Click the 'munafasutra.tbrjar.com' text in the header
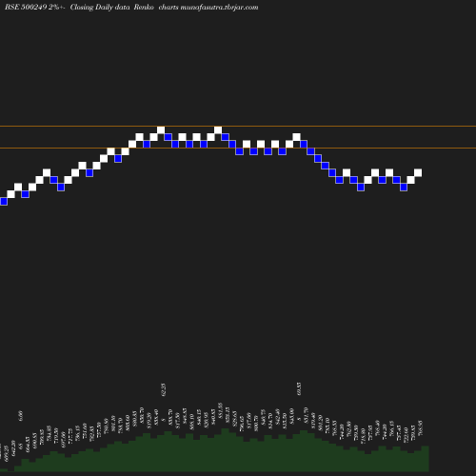The image size is (476, 476). [219, 8]
